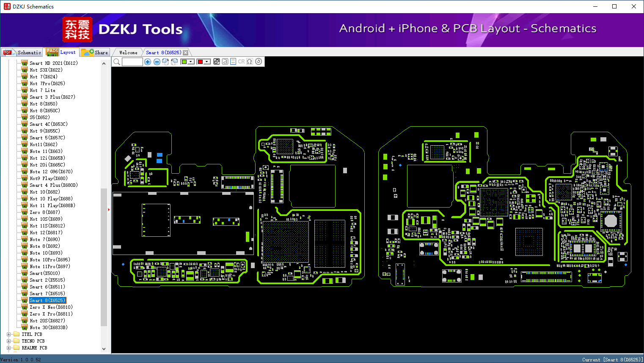644x363 pixels.
Task: Open the green color dropdown arrow
Action: click(x=191, y=62)
